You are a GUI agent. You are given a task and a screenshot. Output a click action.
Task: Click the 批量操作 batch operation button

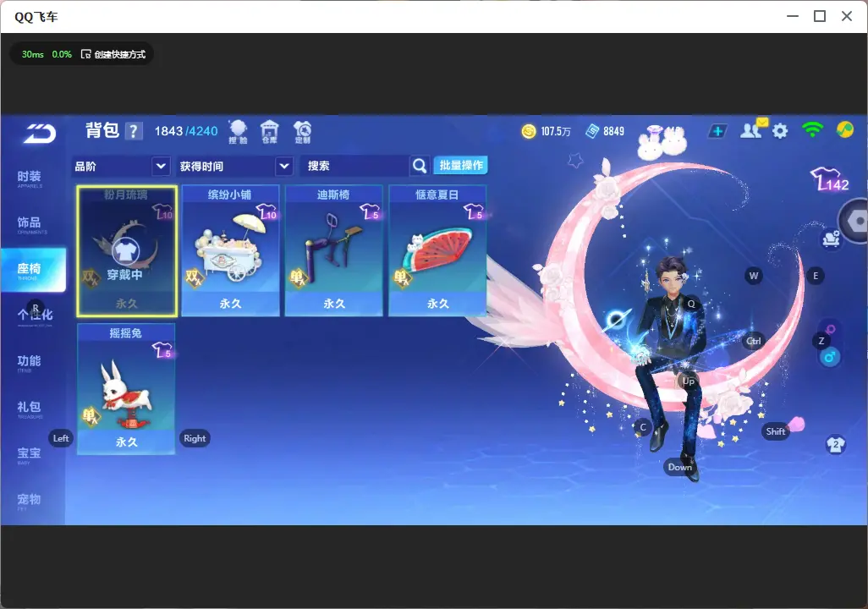pyautogui.click(x=460, y=165)
